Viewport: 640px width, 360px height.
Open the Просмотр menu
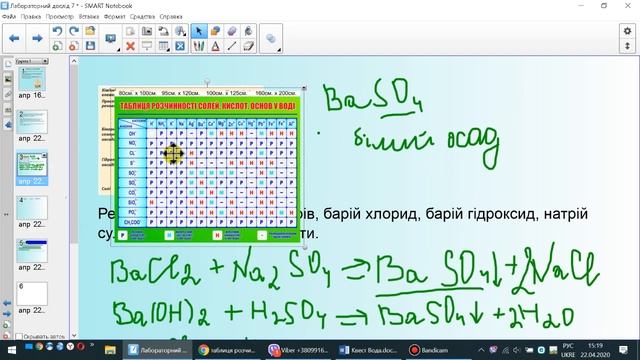tap(60, 17)
